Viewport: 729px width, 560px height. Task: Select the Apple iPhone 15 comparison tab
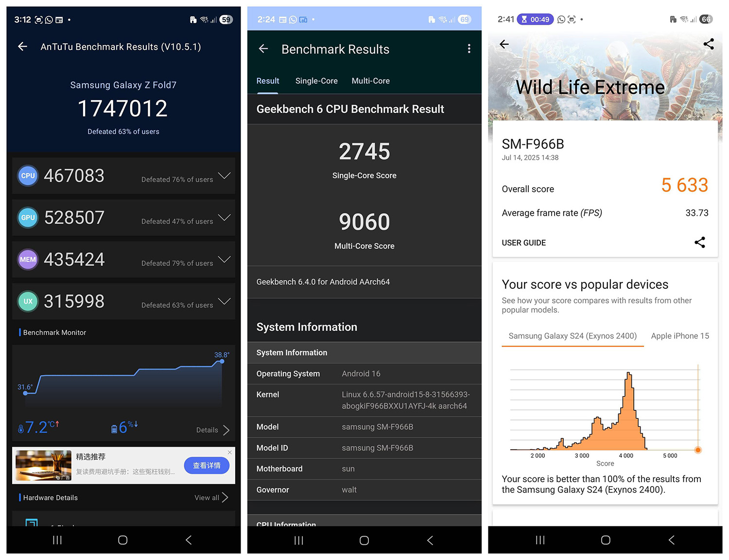click(680, 336)
